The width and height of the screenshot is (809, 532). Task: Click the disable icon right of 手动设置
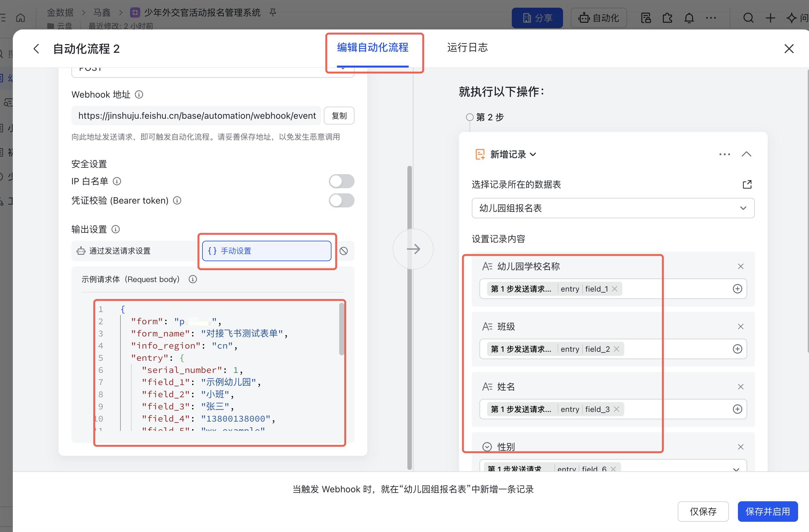[344, 251]
